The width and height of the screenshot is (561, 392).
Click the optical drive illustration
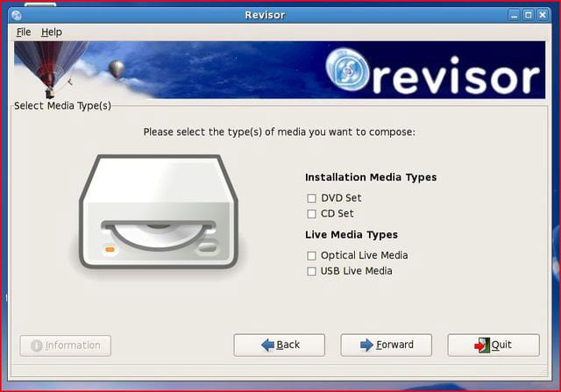coord(159,211)
